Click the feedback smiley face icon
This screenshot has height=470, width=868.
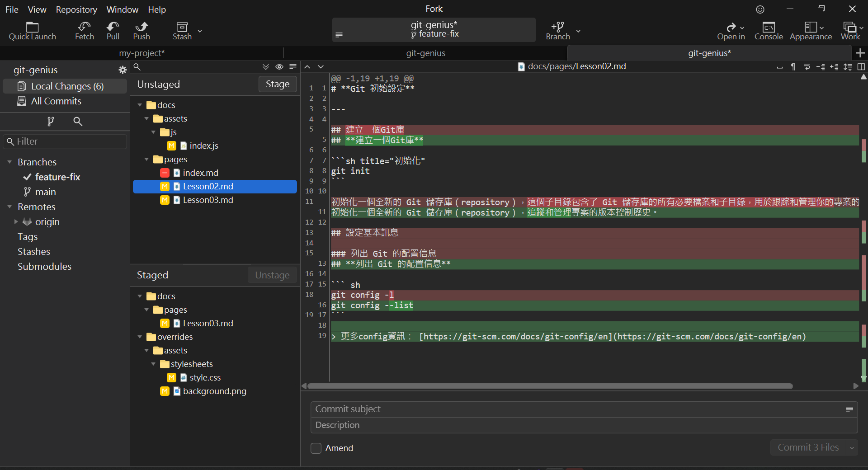(x=760, y=9)
